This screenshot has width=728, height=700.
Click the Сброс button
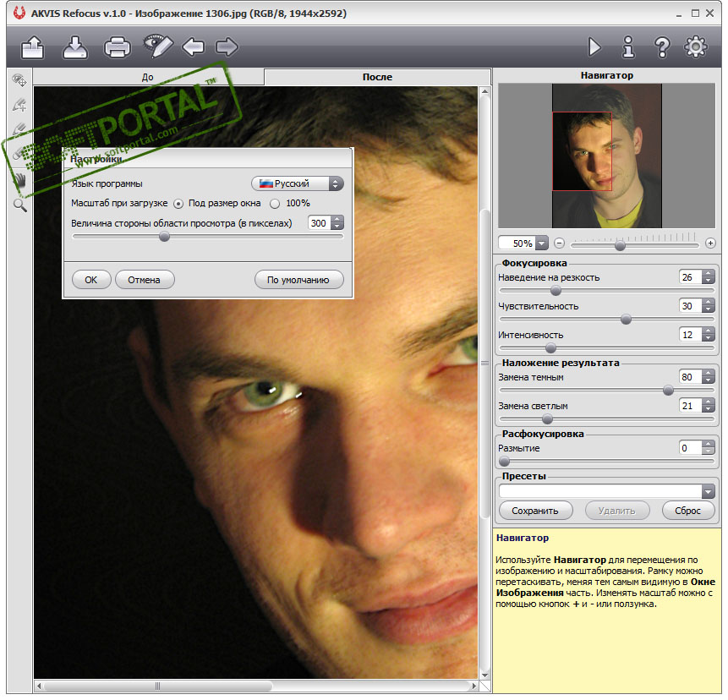point(688,511)
